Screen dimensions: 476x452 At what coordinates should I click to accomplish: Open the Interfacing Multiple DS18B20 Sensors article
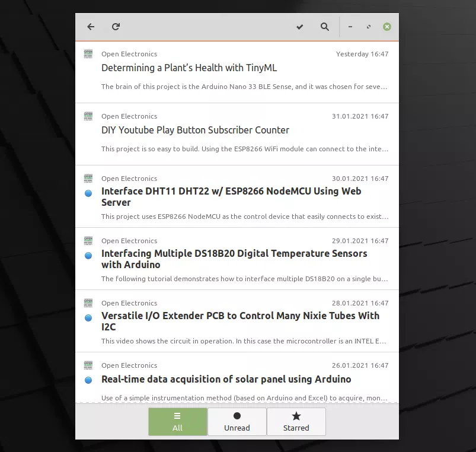tap(234, 259)
